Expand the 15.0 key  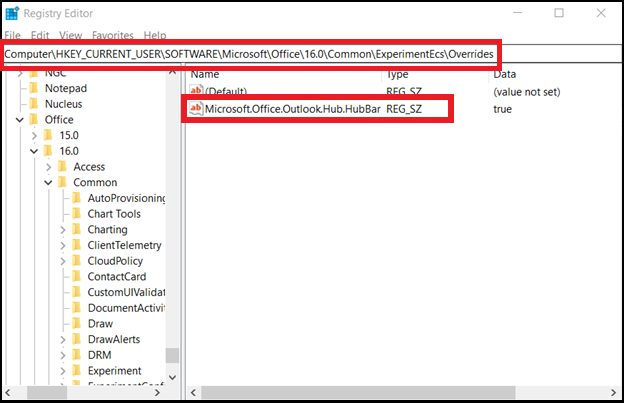[x=34, y=136]
